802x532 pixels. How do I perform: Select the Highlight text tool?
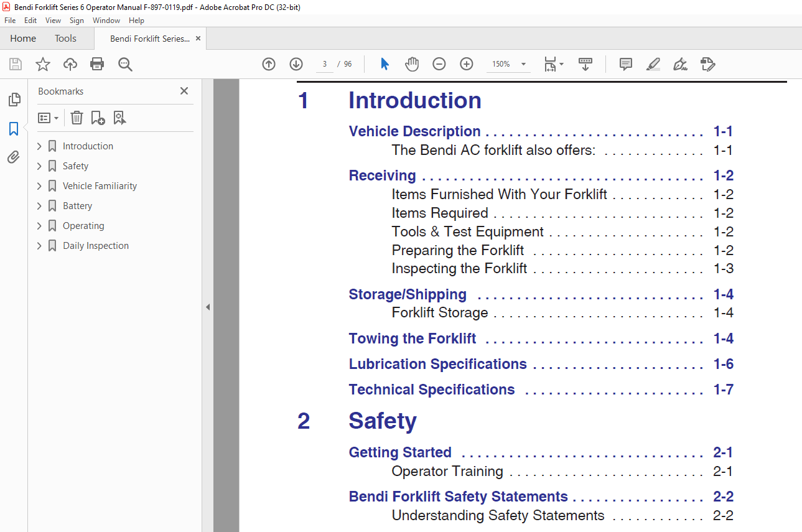pyautogui.click(x=653, y=64)
